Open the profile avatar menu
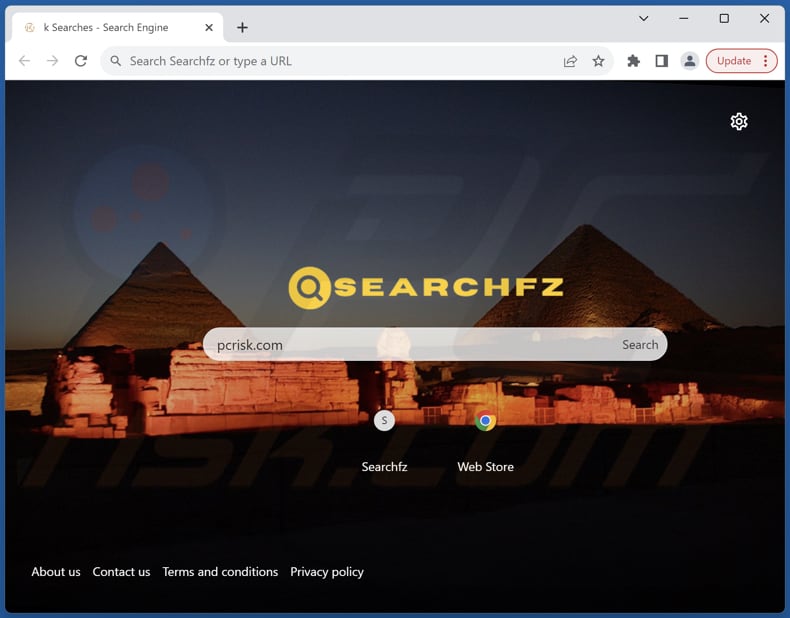This screenshot has width=790, height=618. (x=690, y=61)
